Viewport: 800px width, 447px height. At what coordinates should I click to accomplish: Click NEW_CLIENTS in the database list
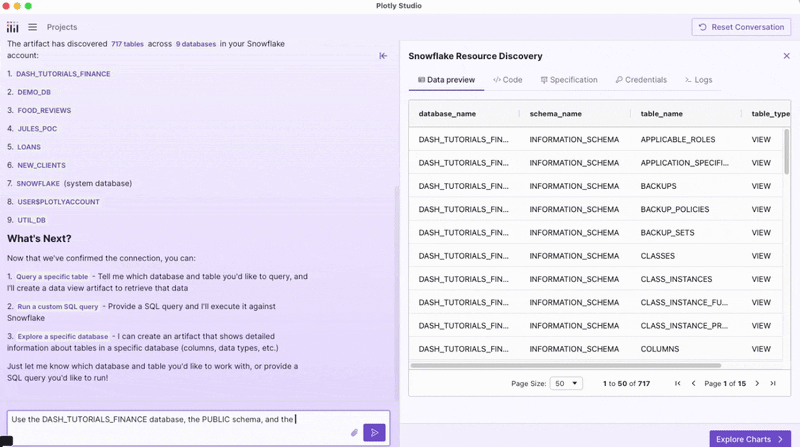tap(41, 165)
